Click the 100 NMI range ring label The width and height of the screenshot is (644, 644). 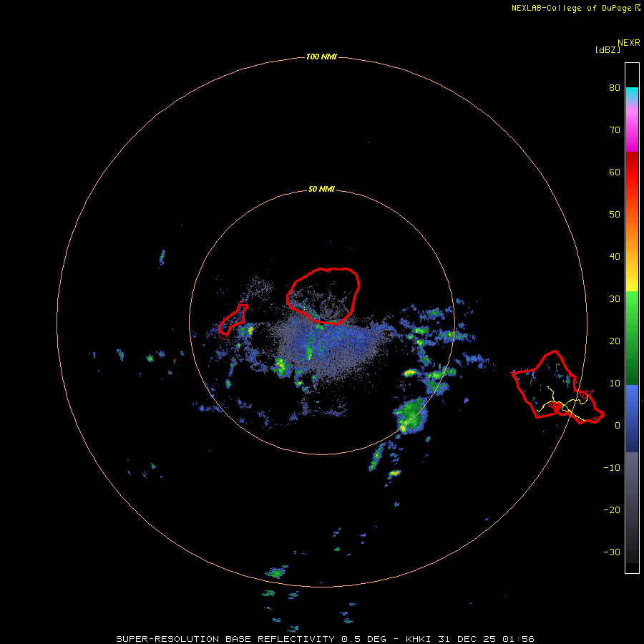pyautogui.click(x=321, y=57)
